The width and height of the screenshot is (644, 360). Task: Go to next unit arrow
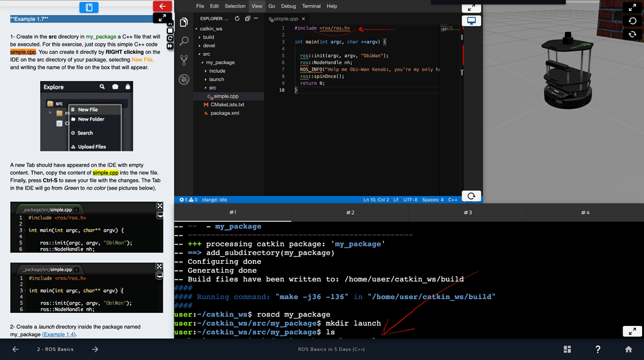click(x=95, y=349)
